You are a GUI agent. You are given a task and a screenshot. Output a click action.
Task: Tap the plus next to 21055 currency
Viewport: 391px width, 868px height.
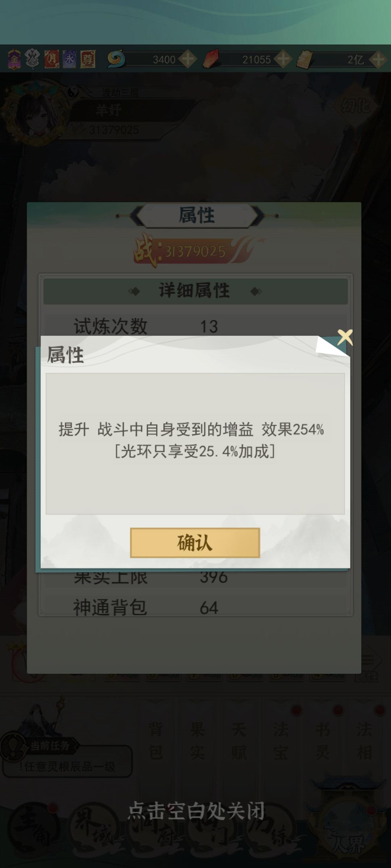click(283, 59)
